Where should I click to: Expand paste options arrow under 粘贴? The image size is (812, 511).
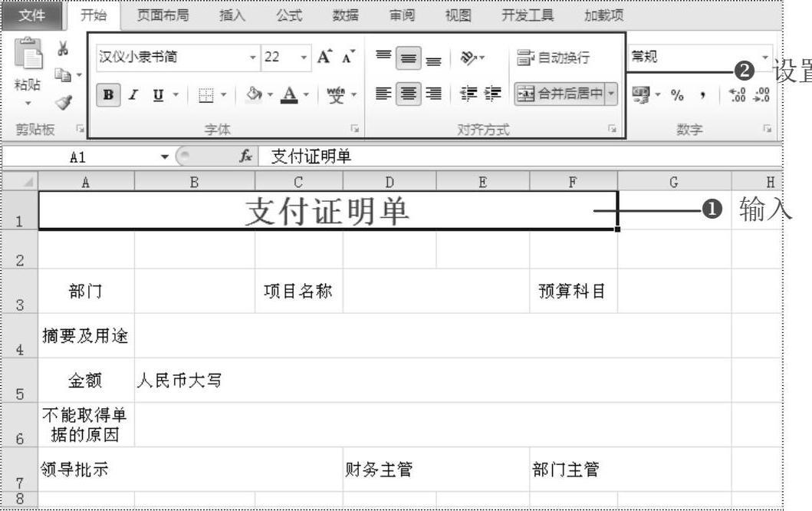[x=28, y=103]
